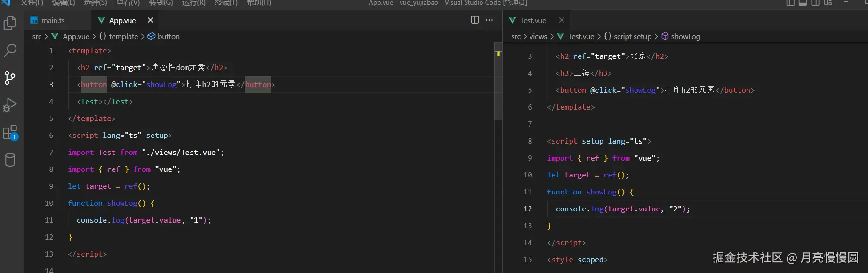This screenshot has width=868, height=273.
Task: Expand the src breadcrumb in App.vue editor
Action: click(x=37, y=36)
